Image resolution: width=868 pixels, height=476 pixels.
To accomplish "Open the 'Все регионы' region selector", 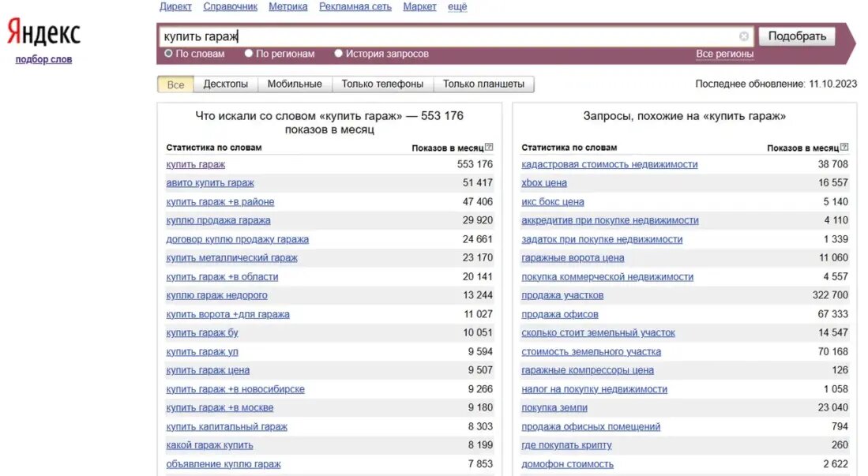I will tap(724, 54).
